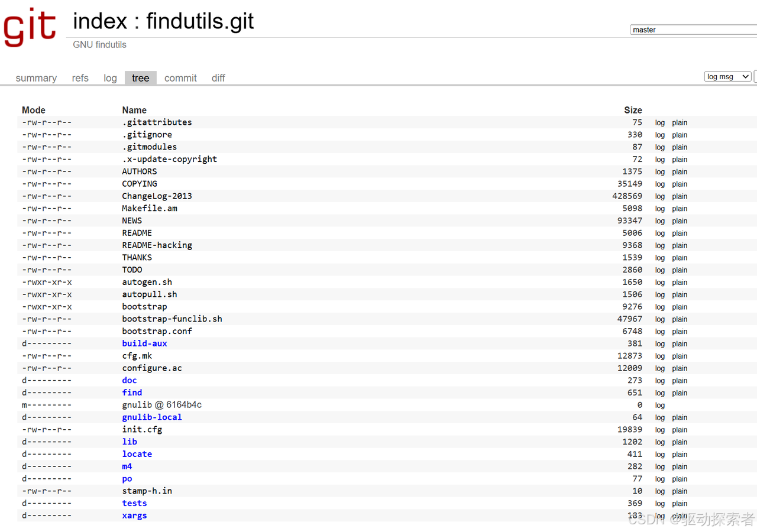Open the gnulib @ 6164b4c submodule

(162, 405)
